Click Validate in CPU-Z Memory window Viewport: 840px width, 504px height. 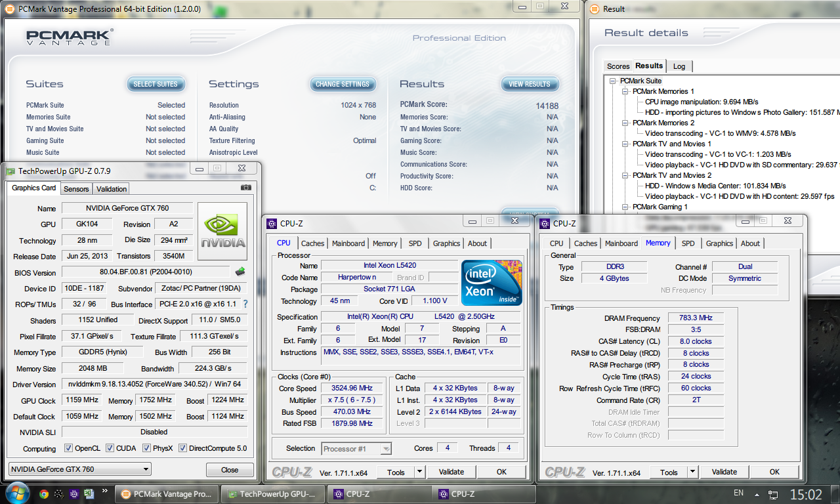click(724, 472)
